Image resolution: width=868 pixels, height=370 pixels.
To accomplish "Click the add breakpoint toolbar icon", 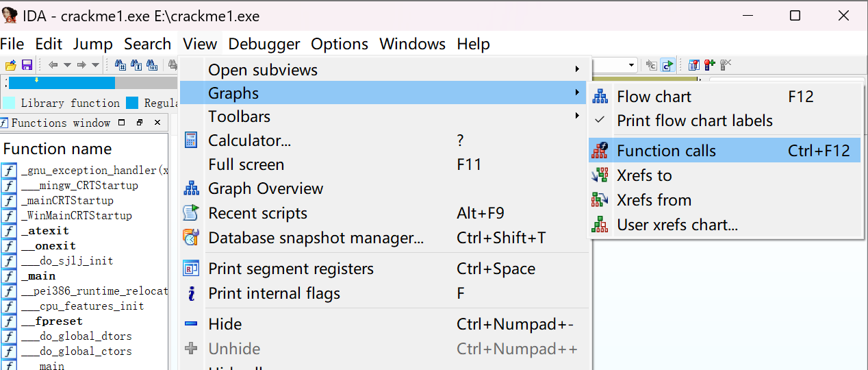I will click(x=710, y=65).
